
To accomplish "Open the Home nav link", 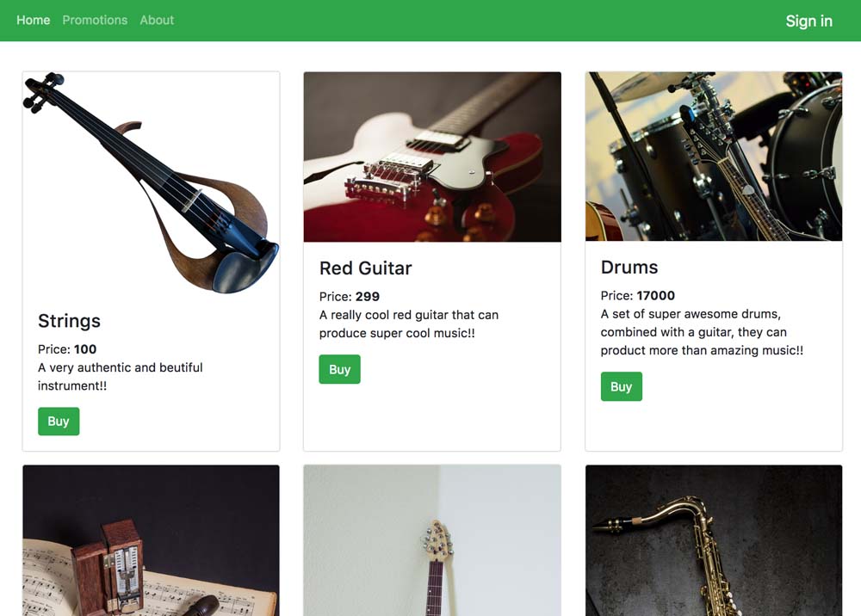I will coord(33,21).
